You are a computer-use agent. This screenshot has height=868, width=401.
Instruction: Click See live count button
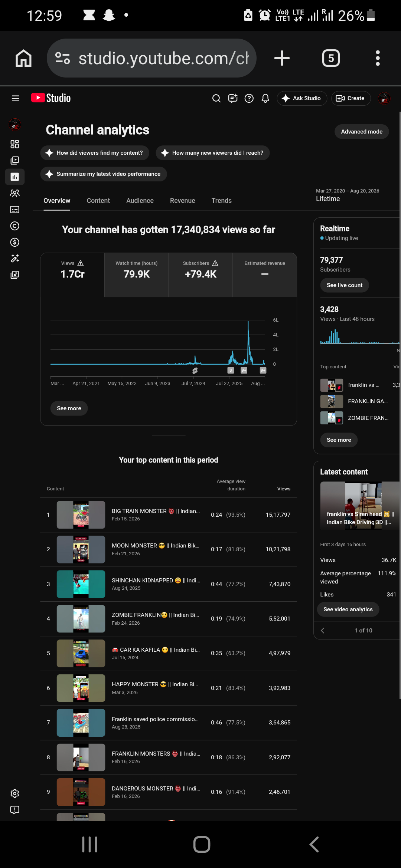point(345,285)
